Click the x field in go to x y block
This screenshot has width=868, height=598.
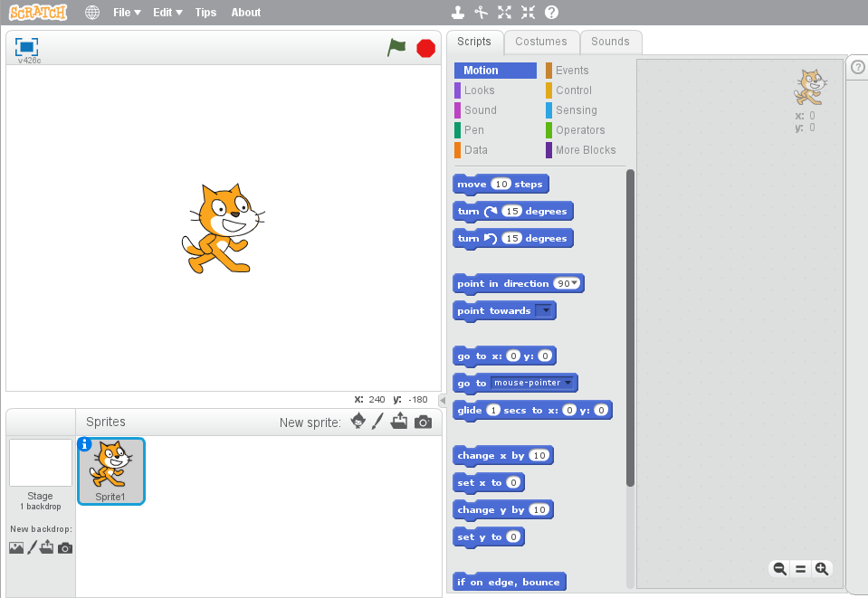point(513,356)
